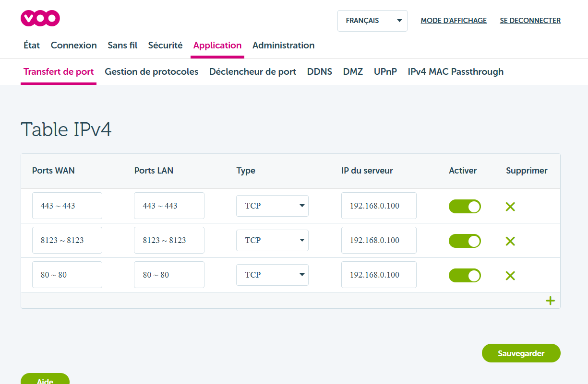Open the Connexion tab
The width and height of the screenshot is (588, 384).
74,46
